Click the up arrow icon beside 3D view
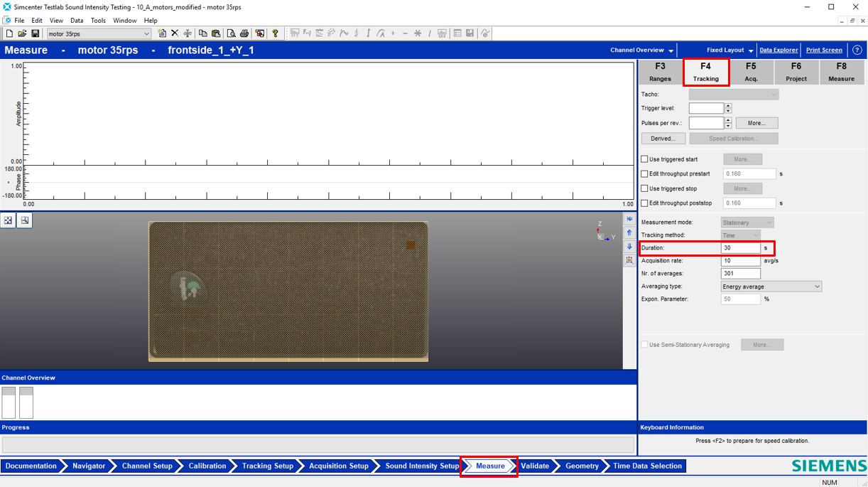Viewport: 868px width, 487px height. click(629, 232)
